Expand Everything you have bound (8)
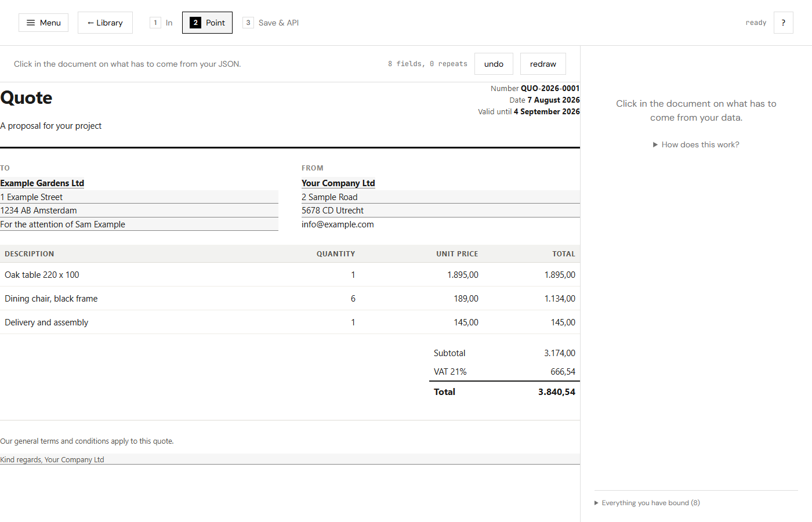Viewport: 812px width, 522px height. [647, 503]
